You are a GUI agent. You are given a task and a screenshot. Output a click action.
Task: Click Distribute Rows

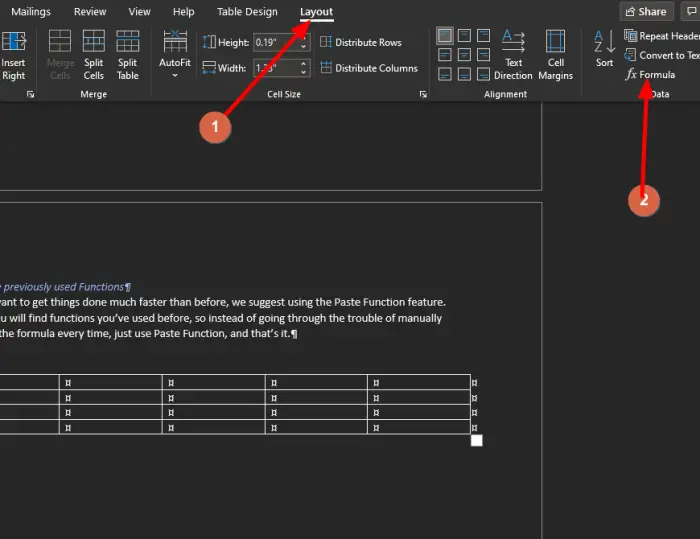(x=361, y=42)
